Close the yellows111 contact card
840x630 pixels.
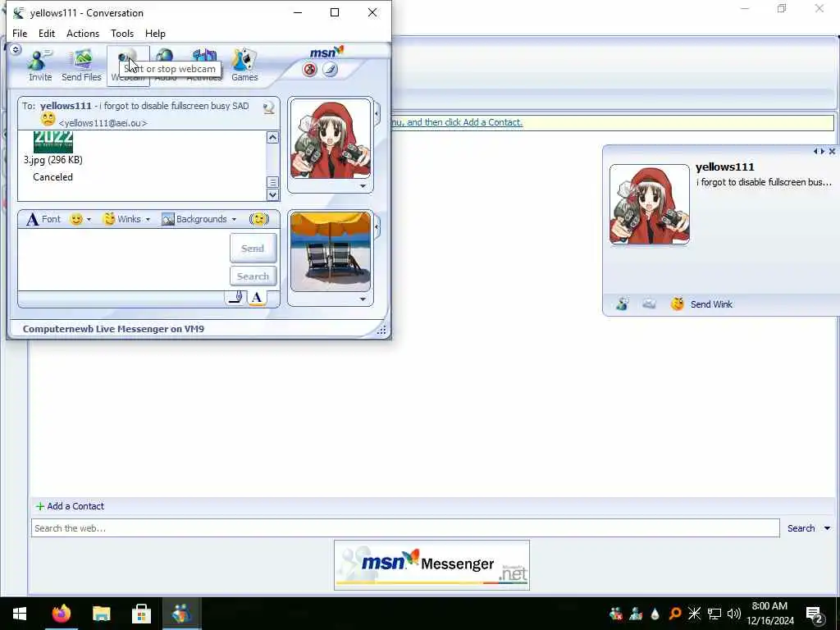click(x=832, y=152)
